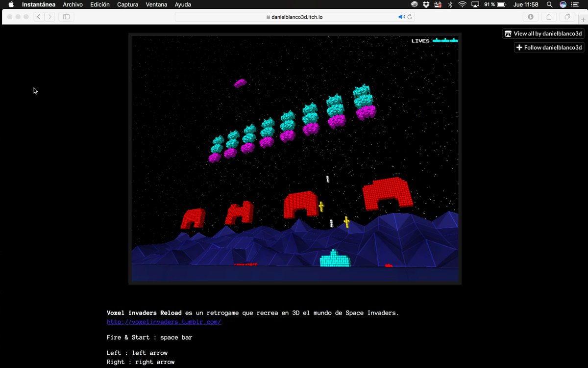Click the LIVES indicator in game
This screenshot has height=368, width=588.
click(435, 41)
